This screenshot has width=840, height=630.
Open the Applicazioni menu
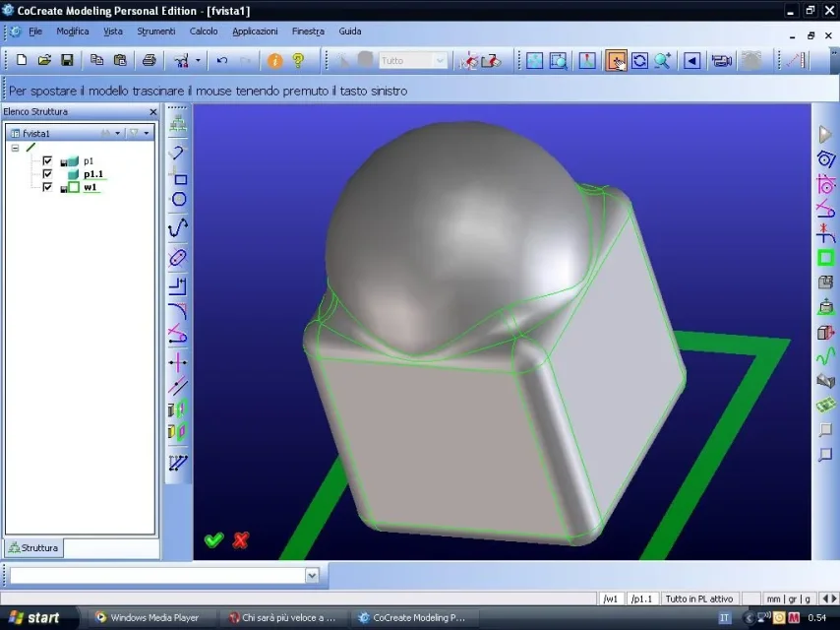255,31
